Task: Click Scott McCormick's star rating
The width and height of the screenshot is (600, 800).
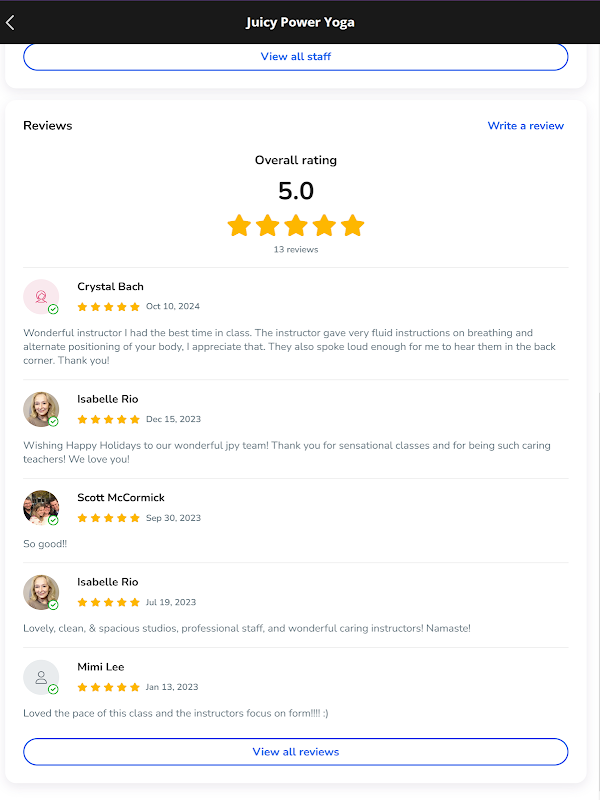Action: (108, 518)
